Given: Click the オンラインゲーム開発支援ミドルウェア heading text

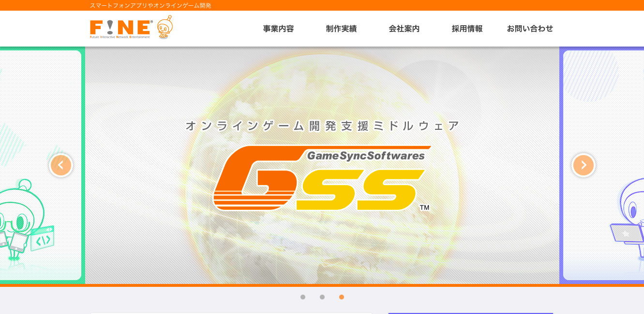Looking at the screenshot, I should (322, 126).
